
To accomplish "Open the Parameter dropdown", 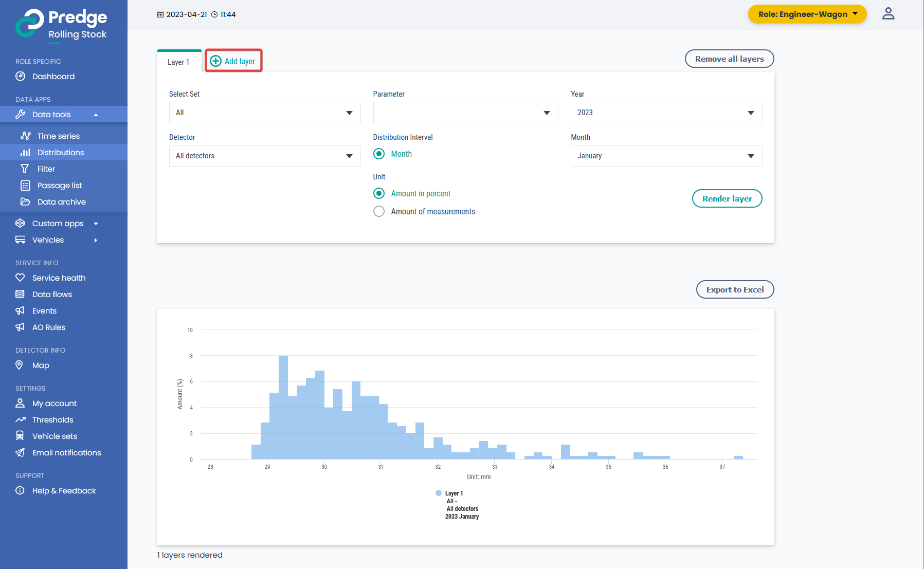I will pos(465,113).
